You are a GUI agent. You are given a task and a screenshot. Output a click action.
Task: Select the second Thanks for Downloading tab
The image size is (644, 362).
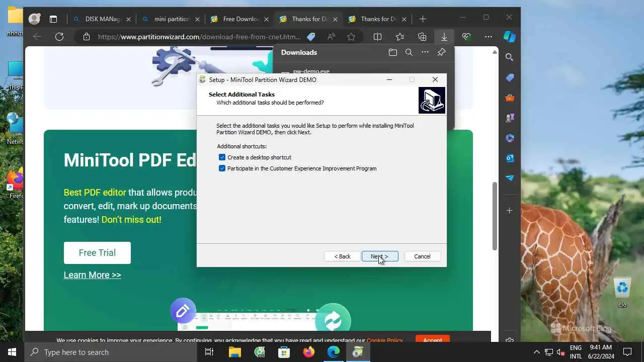(x=377, y=19)
